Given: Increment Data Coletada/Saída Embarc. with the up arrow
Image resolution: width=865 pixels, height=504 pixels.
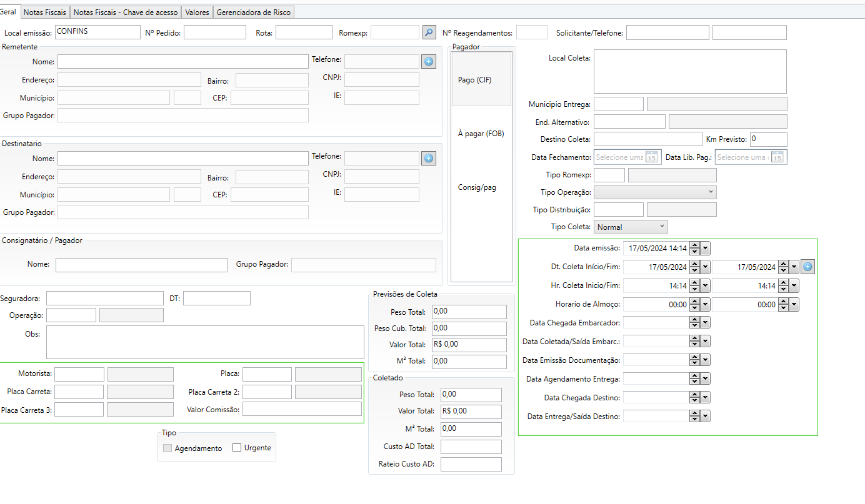Looking at the screenshot, I should point(694,338).
